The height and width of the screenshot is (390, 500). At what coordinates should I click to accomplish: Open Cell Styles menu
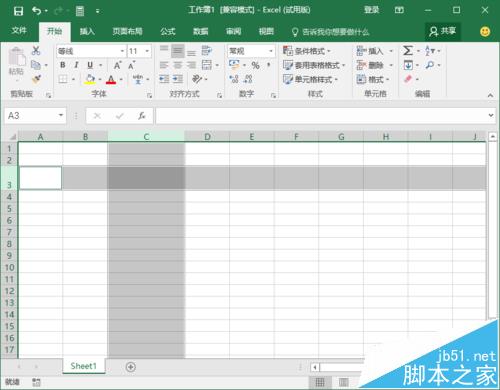click(x=310, y=79)
